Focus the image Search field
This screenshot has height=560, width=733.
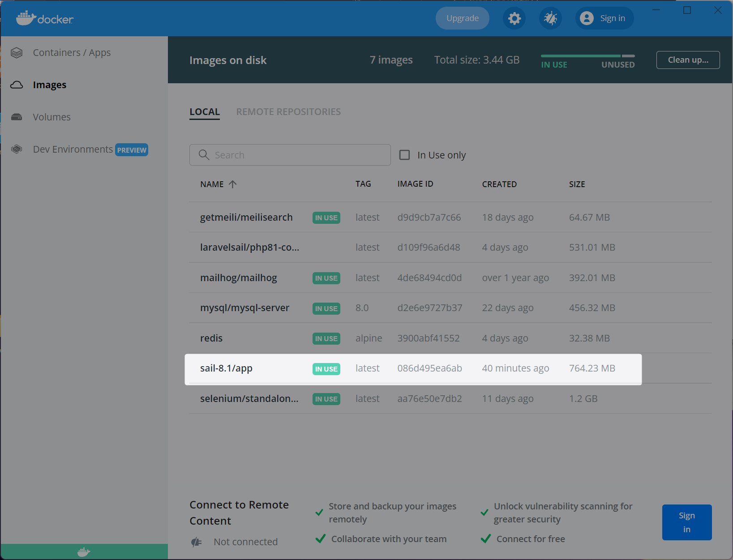pos(290,155)
